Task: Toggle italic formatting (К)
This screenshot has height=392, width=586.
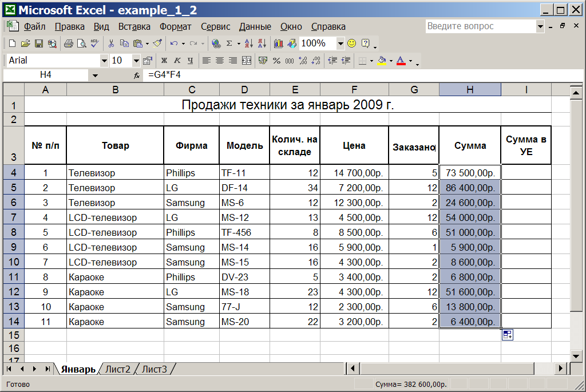Action: 177,61
